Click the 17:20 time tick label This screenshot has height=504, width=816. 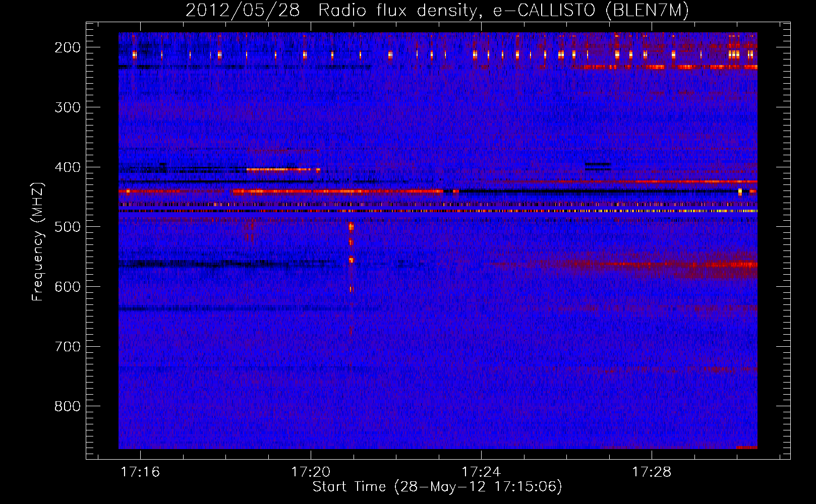tap(311, 472)
